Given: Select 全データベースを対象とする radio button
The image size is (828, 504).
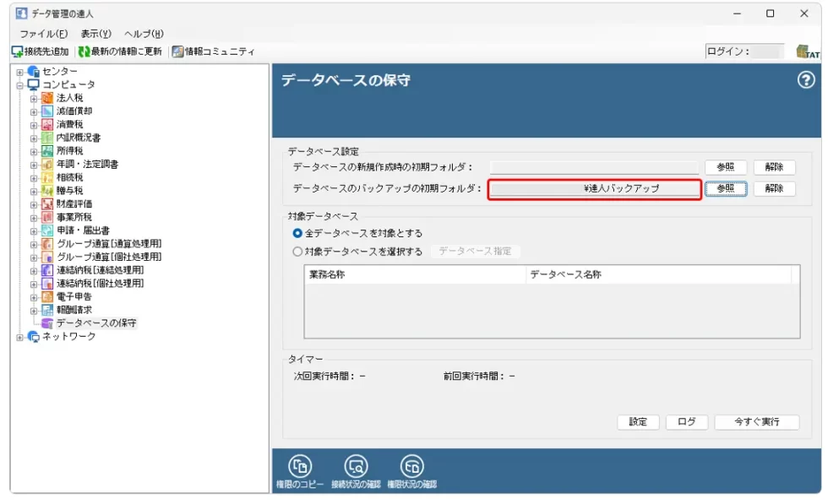Looking at the screenshot, I should [297, 233].
